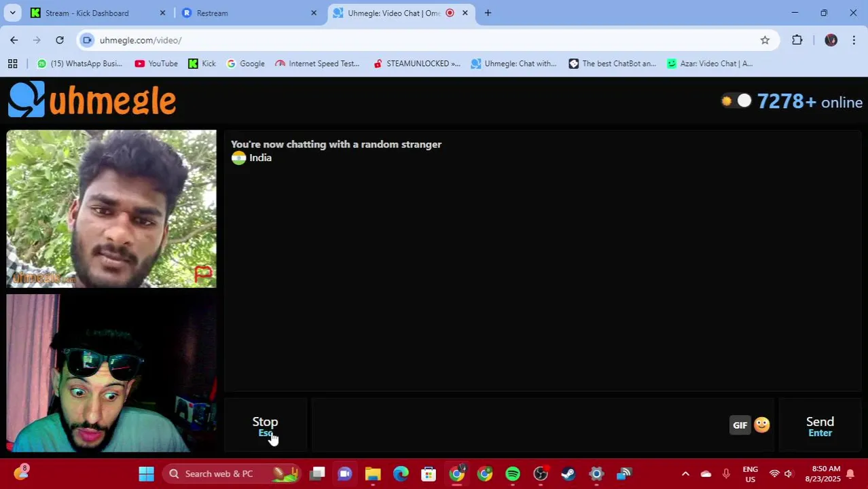This screenshot has height=489, width=868.
Task: Click the stranger's video feed
Action: pyautogui.click(x=111, y=209)
